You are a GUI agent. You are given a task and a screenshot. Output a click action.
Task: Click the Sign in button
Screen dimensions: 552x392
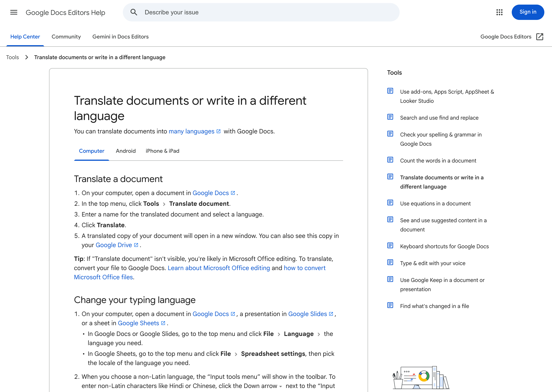point(528,12)
